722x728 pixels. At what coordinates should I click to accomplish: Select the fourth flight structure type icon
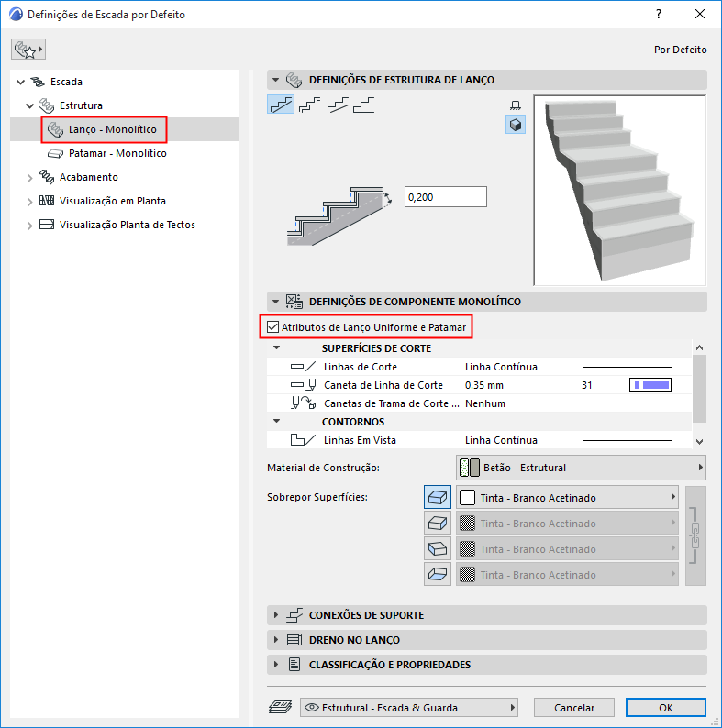point(364,105)
